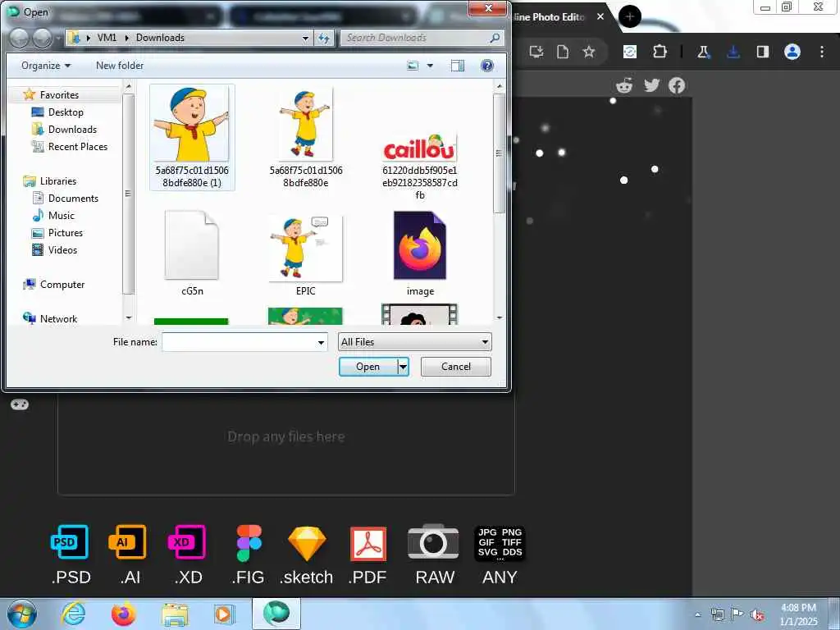Image resolution: width=840 pixels, height=630 pixels.
Task: Click the ANY formats icon
Action: click(x=500, y=543)
